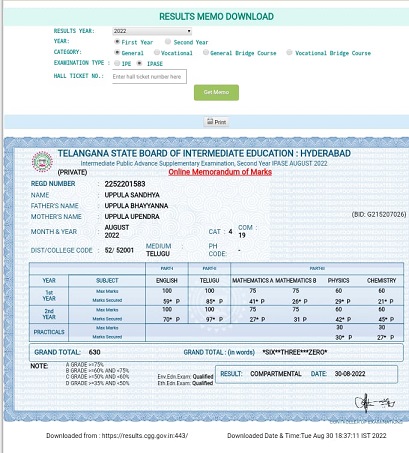Select registration number 2252201583
This screenshot has width=409, height=453.
[125, 184]
